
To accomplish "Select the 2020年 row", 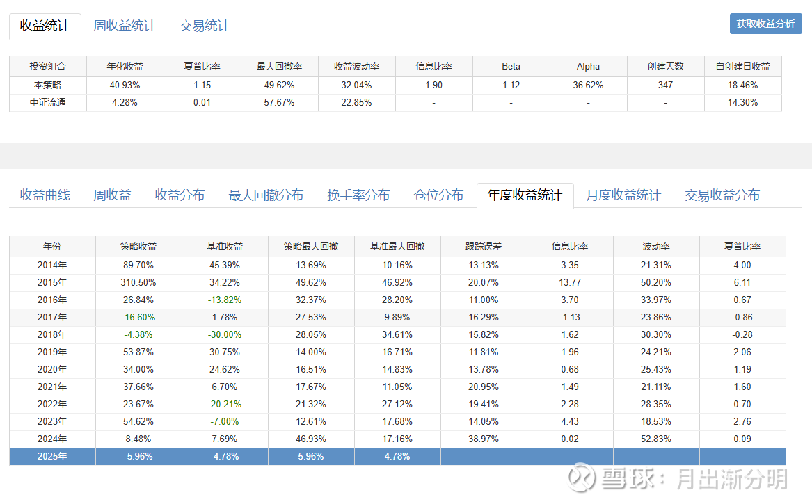I will click(397, 369).
